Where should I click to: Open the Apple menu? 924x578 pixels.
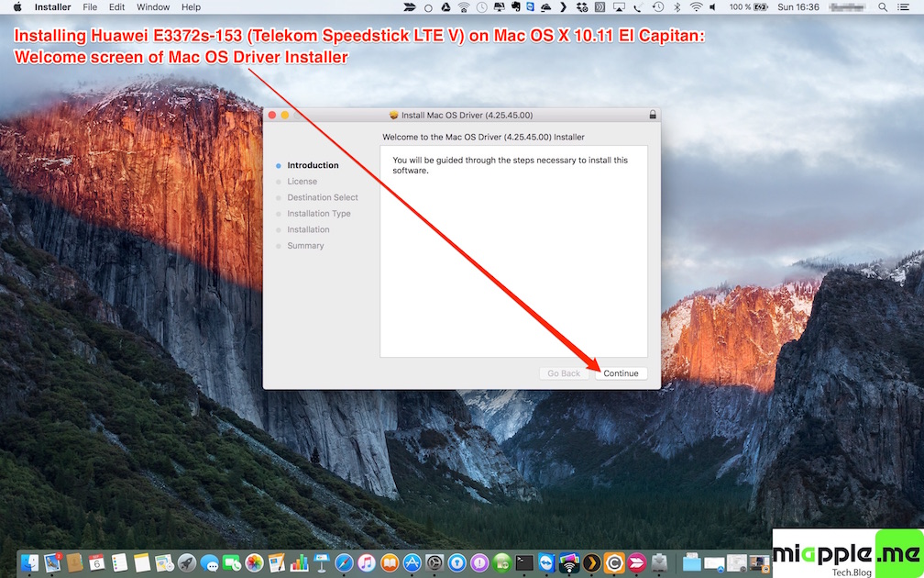point(17,7)
